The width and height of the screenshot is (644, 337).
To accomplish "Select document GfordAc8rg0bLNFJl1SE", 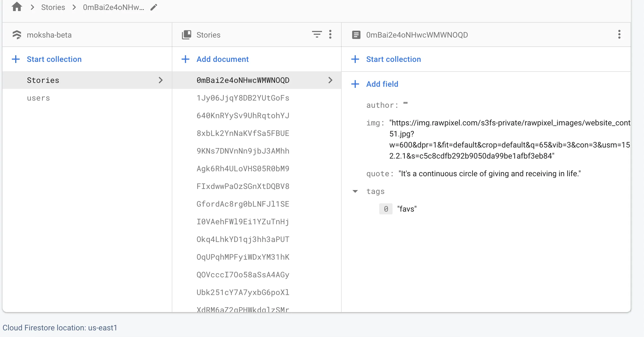I will (243, 204).
